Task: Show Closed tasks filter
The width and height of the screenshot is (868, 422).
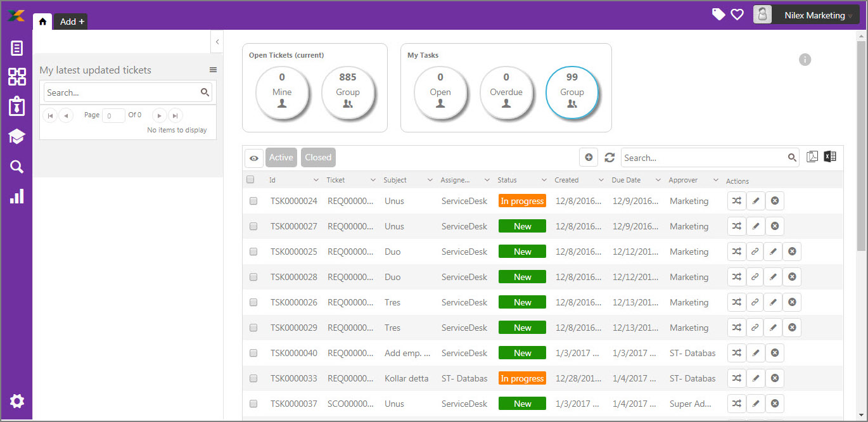Action: [318, 158]
